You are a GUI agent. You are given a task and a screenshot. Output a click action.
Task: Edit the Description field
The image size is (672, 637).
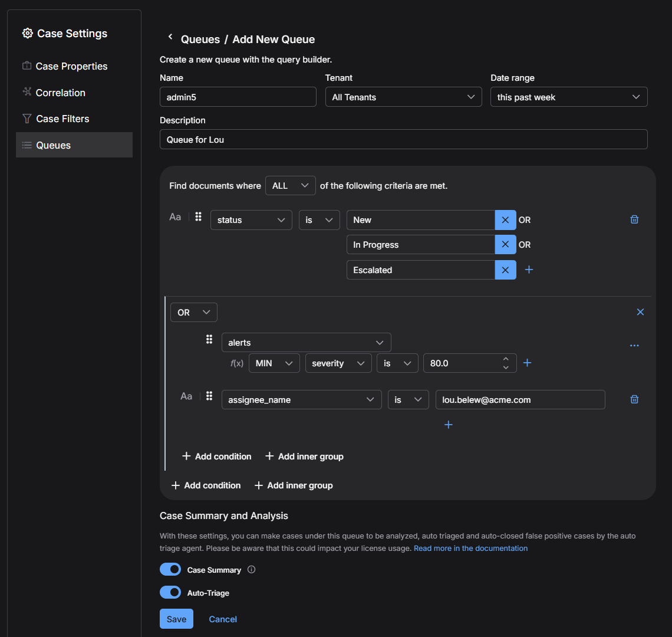coord(403,139)
